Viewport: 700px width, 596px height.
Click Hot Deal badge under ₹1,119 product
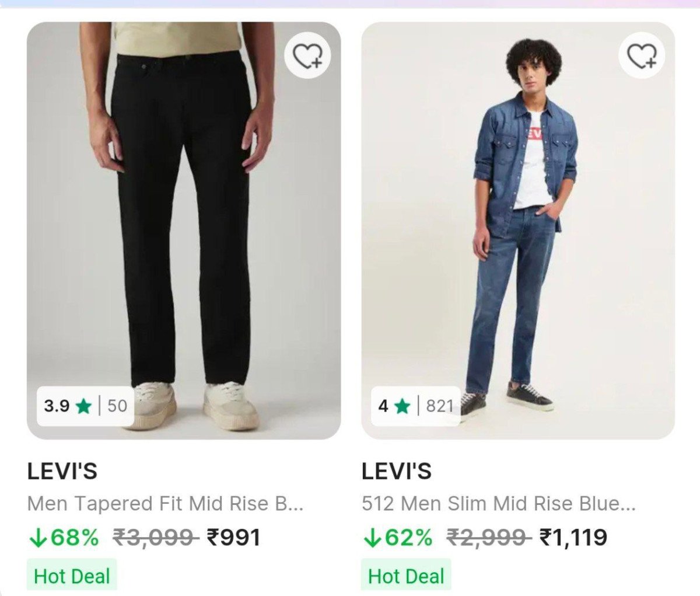(406, 576)
